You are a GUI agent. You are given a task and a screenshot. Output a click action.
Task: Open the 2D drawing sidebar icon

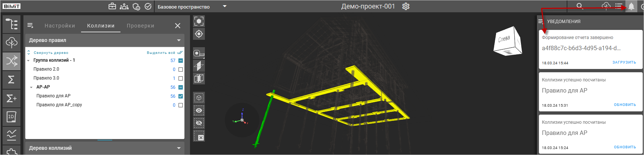12,117
